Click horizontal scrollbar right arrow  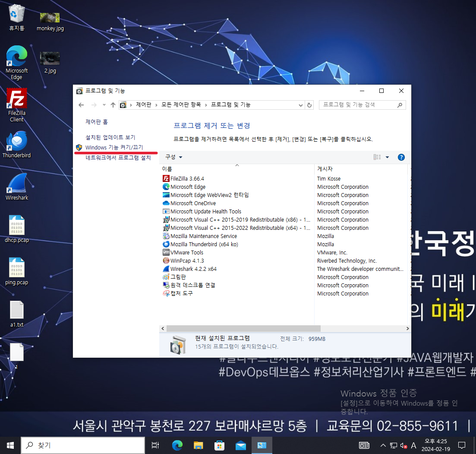click(x=408, y=328)
